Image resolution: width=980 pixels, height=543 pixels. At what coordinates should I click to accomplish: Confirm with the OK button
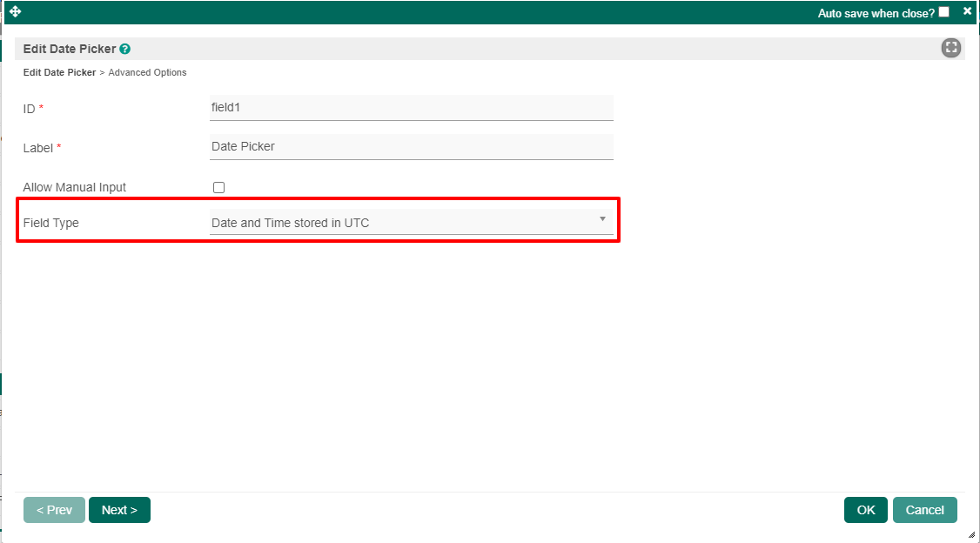[866, 510]
